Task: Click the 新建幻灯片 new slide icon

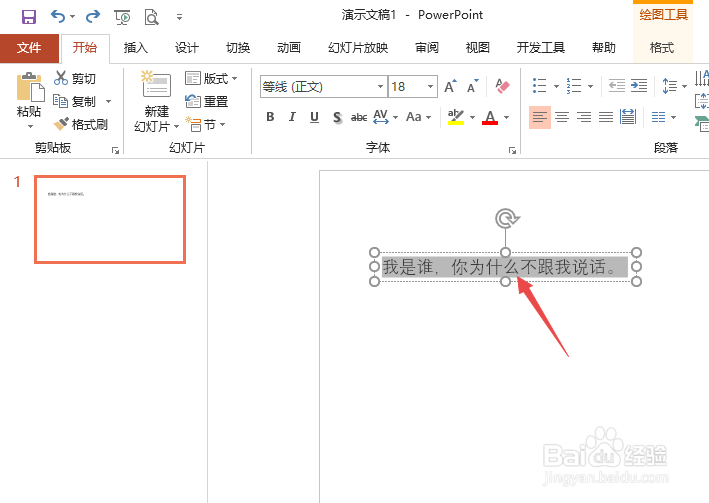Action: pyautogui.click(x=156, y=85)
